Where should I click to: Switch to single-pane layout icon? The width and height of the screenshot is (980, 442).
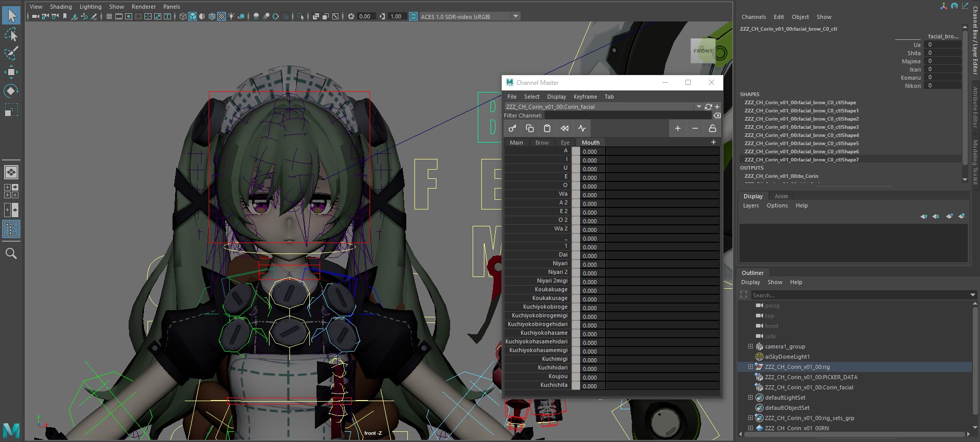click(x=11, y=172)
